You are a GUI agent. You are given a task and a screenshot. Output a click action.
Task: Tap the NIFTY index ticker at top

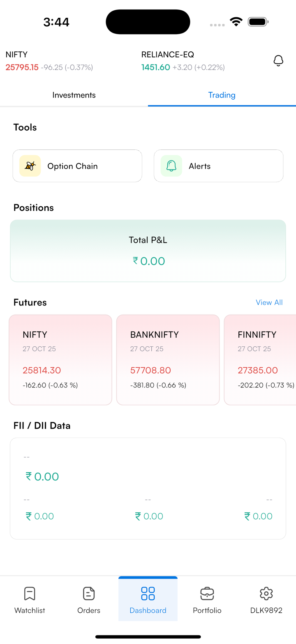pos(49,61)
